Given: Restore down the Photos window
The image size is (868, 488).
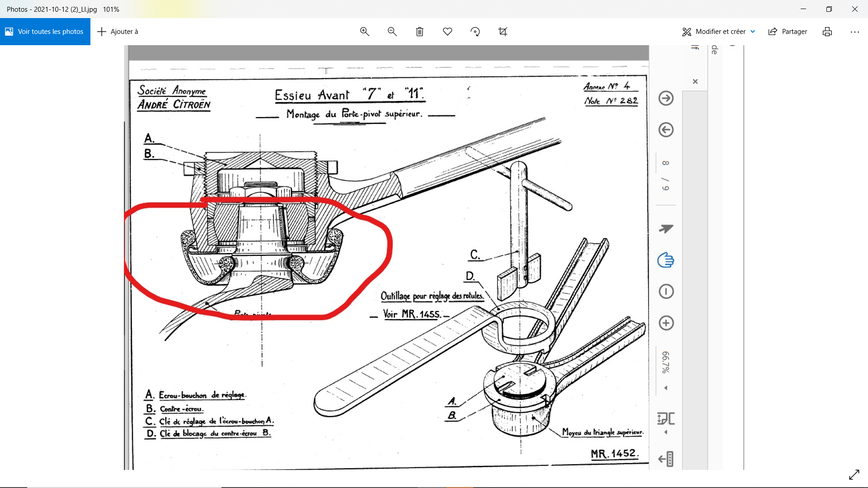Looking at the screenshot, I should coord(829,9).
